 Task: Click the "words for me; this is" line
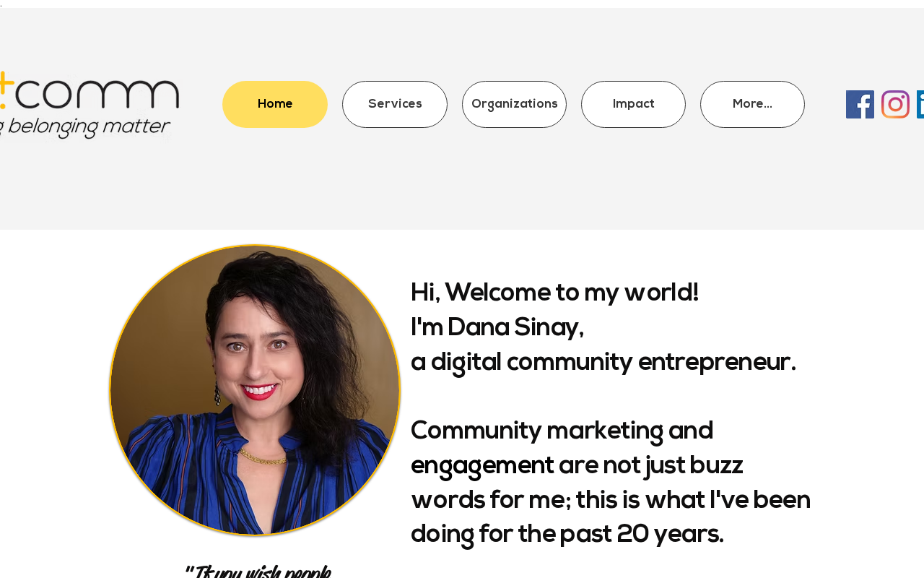[x=611, y=500]
